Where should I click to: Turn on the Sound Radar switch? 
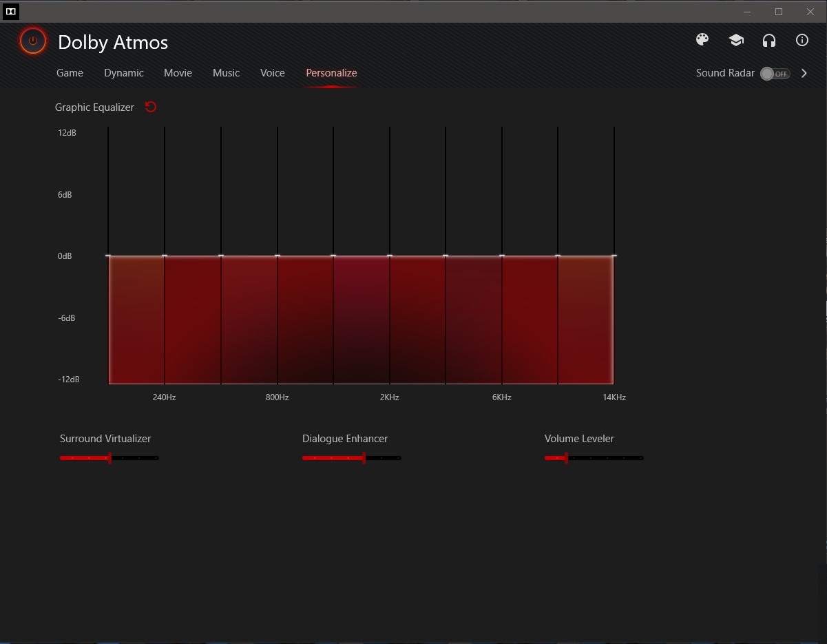click(775, 74)
